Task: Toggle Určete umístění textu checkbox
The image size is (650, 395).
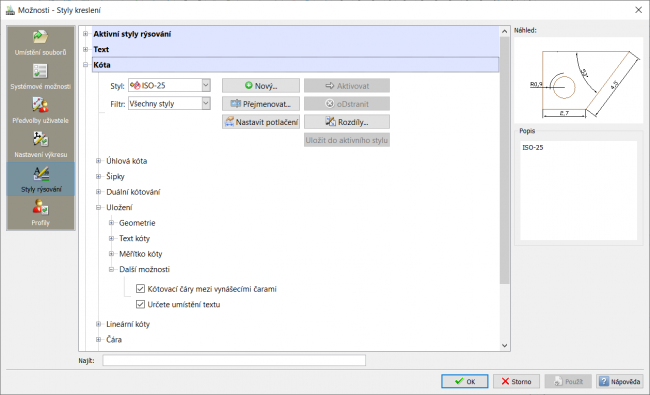Action: pos(141,304)
